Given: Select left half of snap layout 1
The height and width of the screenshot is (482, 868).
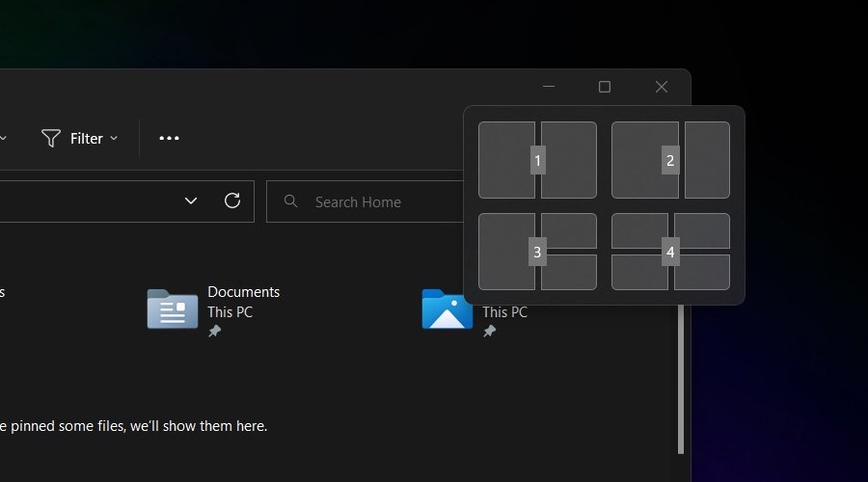Looking at the screenshot, I should tap(506, 160).
